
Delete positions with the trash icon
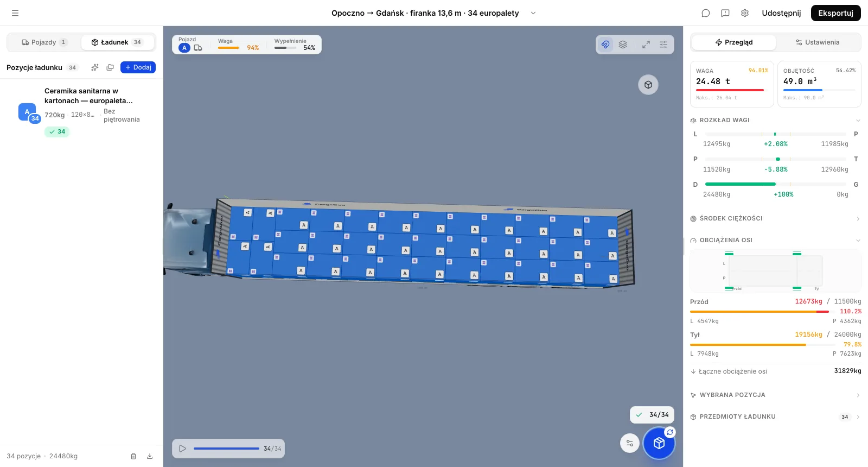133,456
